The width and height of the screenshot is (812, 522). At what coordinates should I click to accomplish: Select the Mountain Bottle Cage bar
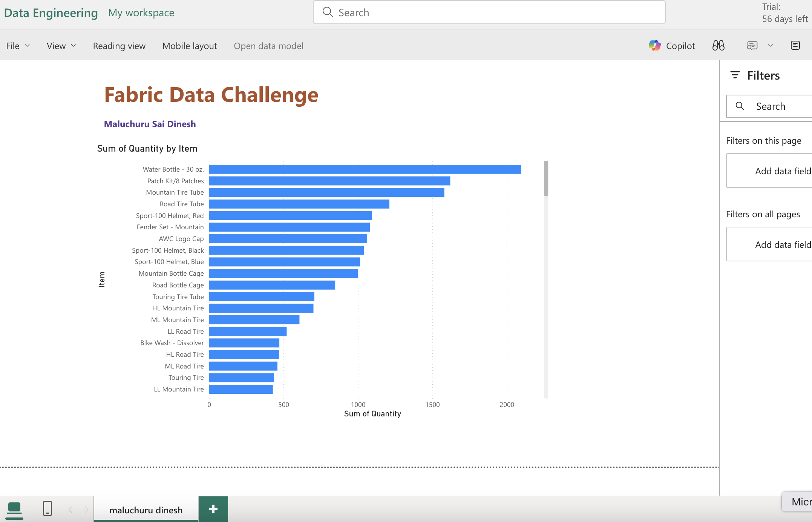(283, 273)
